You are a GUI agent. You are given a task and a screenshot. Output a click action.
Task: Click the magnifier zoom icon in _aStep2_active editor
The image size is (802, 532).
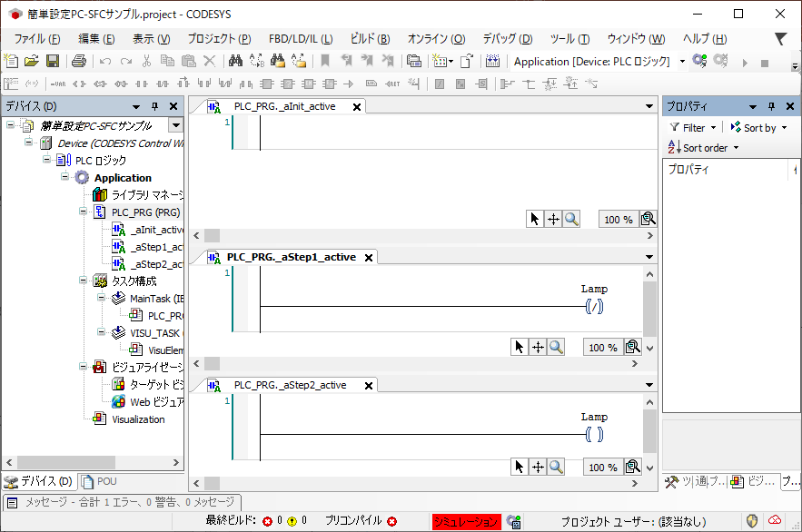[x=555, y=467]
